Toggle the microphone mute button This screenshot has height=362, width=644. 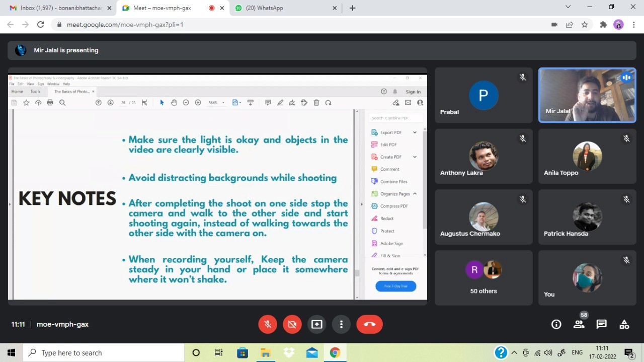268,324
